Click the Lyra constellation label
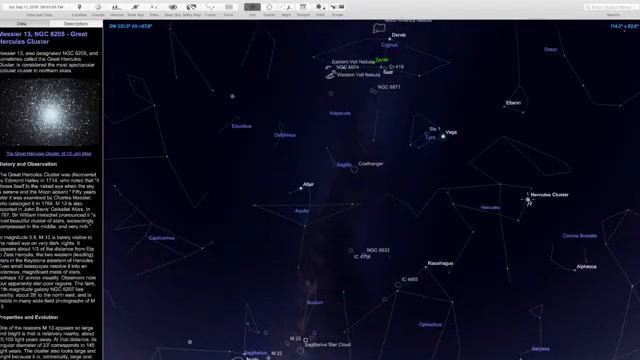This screenshot has width=640, height=360. pyautogui.click(x=431, y=138)
